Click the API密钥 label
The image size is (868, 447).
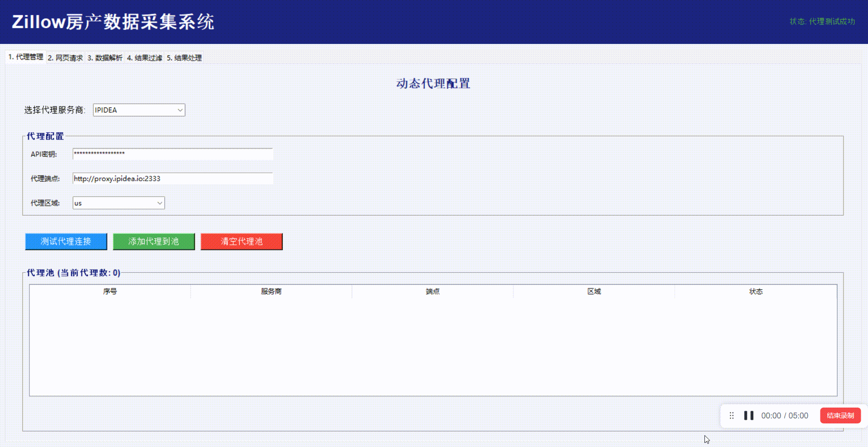tap(44, 154)
